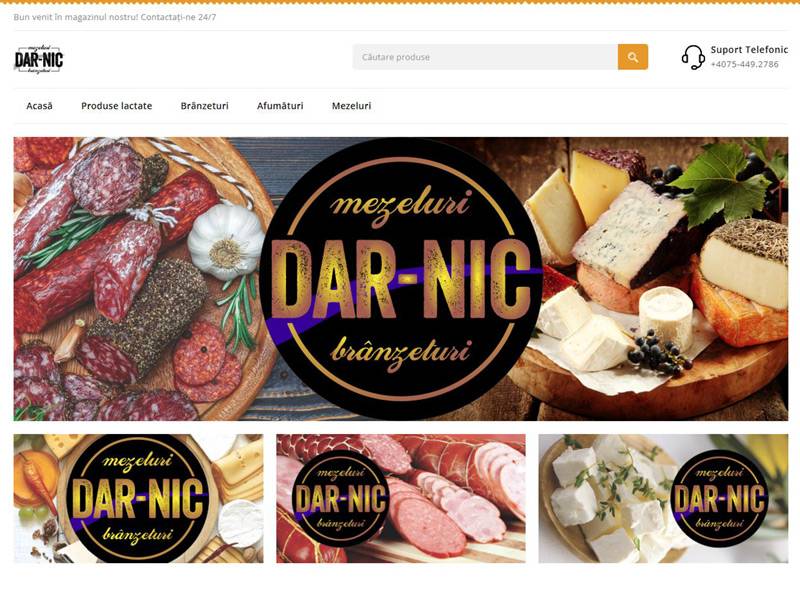Image resolution: width=800 pixels, height=600 pixels.
Task: Click DAR-NIC badge on feta promo tile
Action: (719, 499)
